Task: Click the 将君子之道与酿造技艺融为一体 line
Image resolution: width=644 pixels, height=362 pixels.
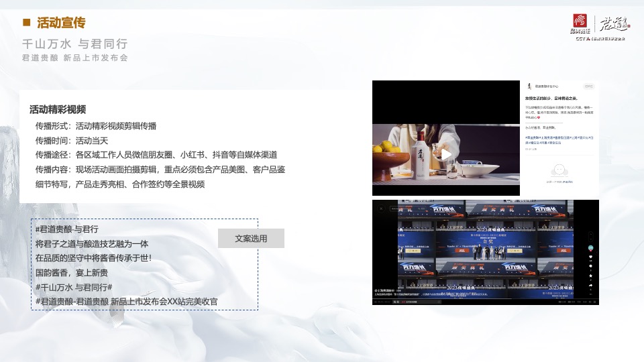Action: 92,244
